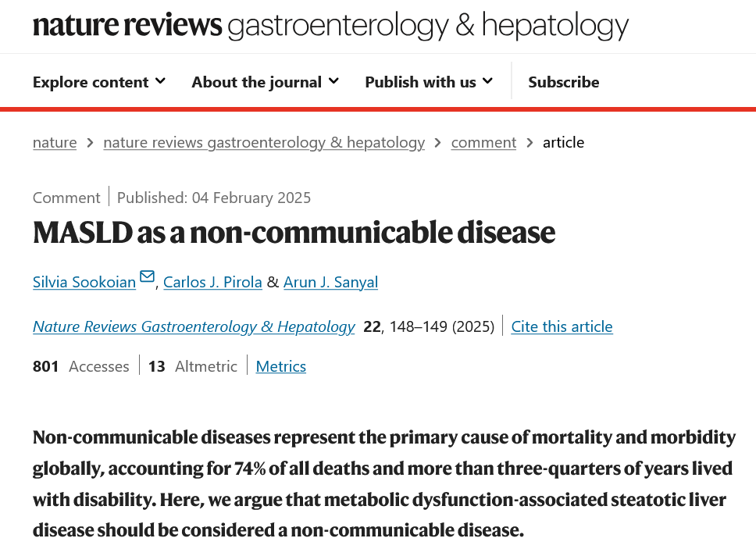Screen dimensions: 756x556
Task: Expand the Publish with us chevron
Action: (x=487, y=80)
